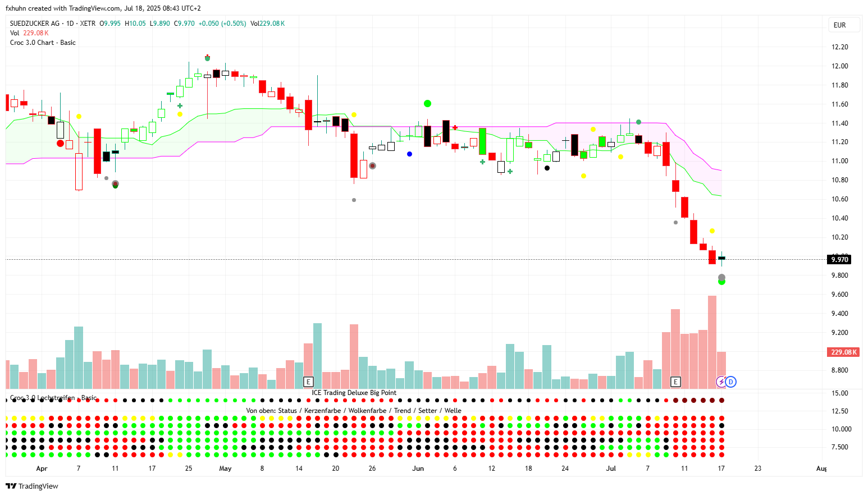Click the SUEDZUCKER AG symbol title
The image size is (868, 496).
35,24
